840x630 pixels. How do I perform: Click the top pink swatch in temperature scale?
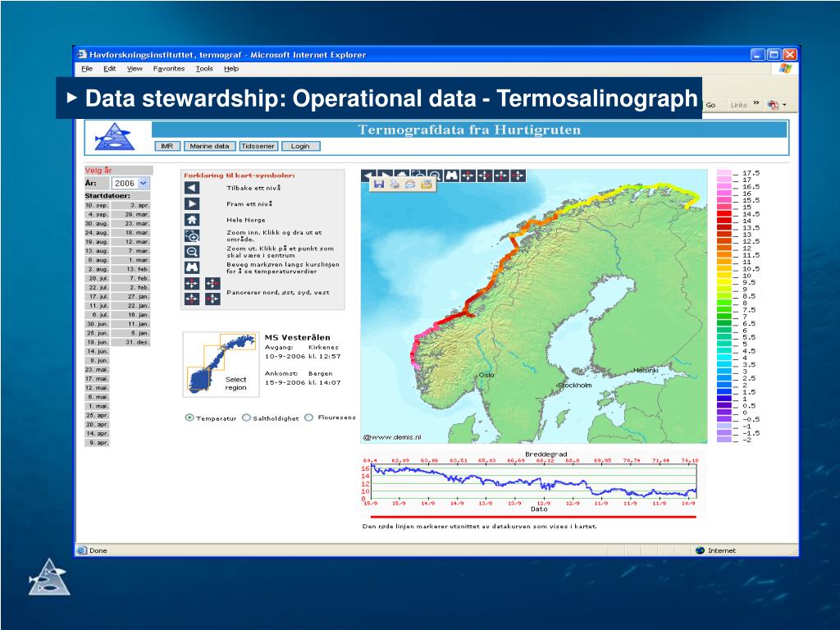(724, 173)
